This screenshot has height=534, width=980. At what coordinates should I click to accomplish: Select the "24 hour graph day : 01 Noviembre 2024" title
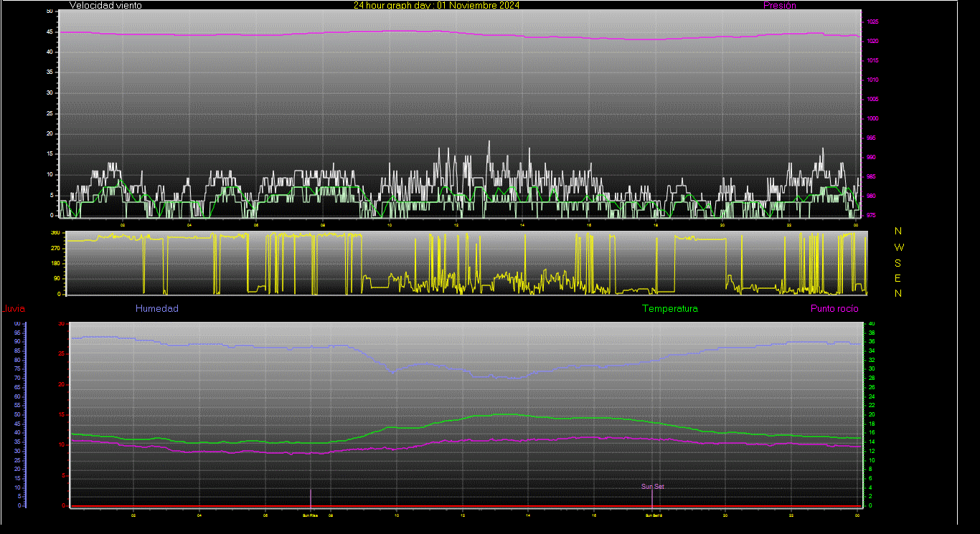(436, 5)
